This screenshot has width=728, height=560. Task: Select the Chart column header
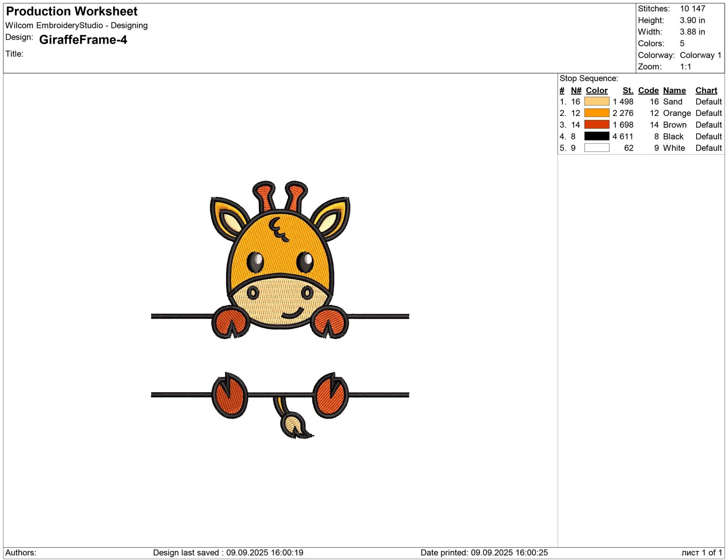tap(706, 91)
